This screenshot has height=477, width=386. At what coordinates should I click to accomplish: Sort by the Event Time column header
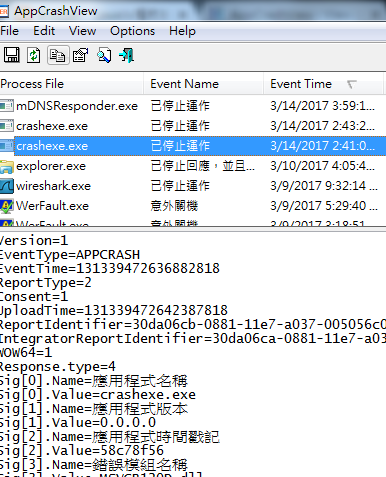[x=323, y=84]
